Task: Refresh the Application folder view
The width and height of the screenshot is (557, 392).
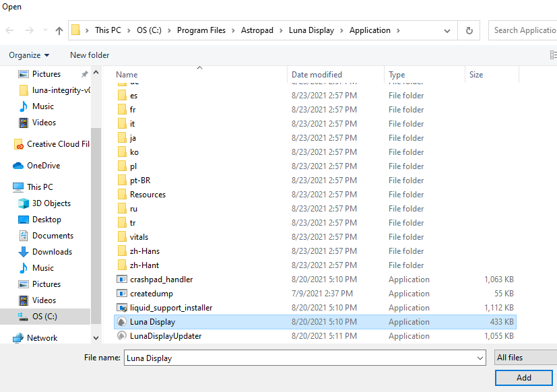Action: (469, 30)
